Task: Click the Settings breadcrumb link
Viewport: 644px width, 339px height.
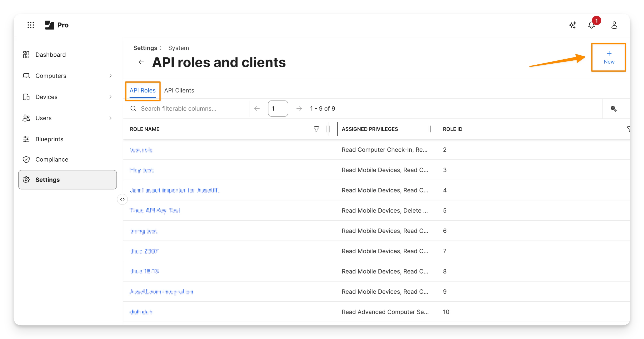Action: (145, 48)
